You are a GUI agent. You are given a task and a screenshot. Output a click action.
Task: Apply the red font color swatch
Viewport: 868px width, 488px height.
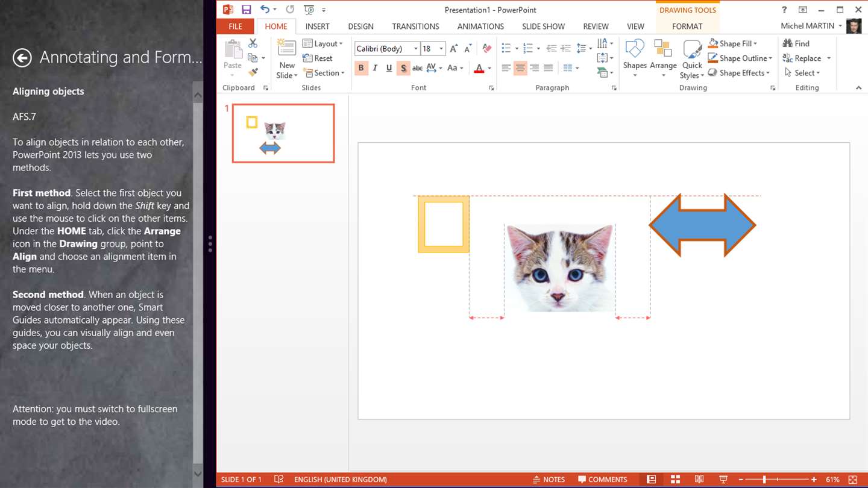pos(479,69)
